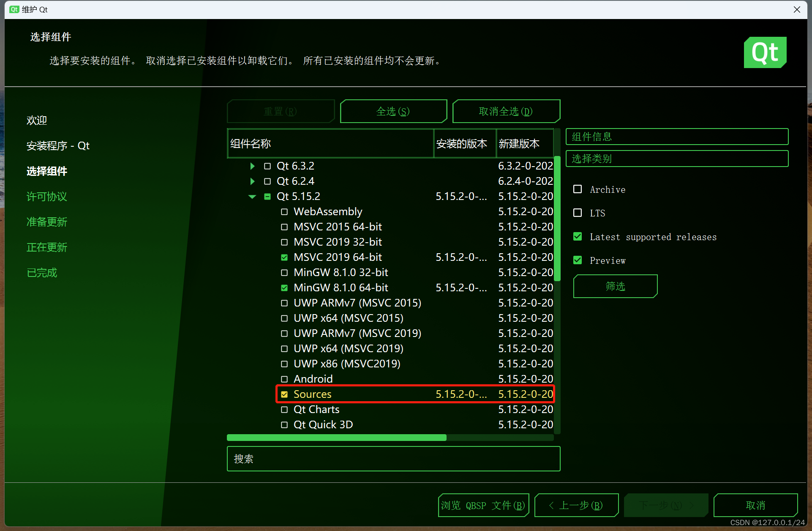Disable Latest supported releases filter
Image resolution: width=812 pixels, height=531 pixels.
click(x=578, y=236)
